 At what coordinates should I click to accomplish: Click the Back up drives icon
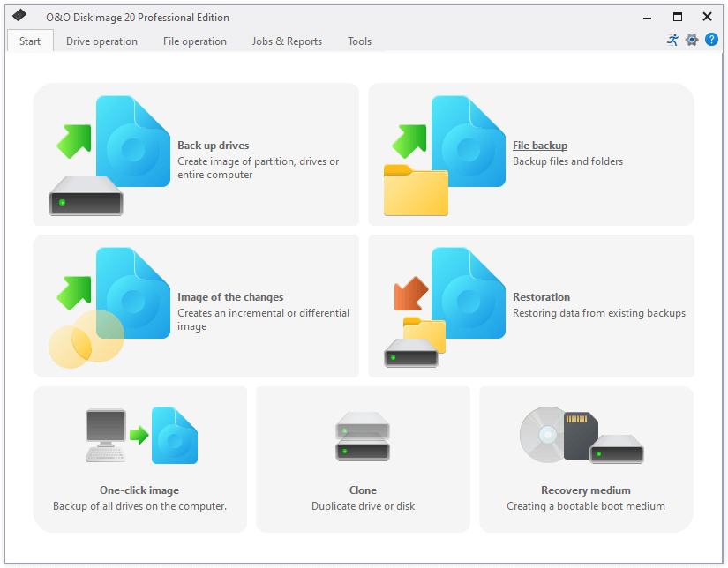click(x=109, y=155)
